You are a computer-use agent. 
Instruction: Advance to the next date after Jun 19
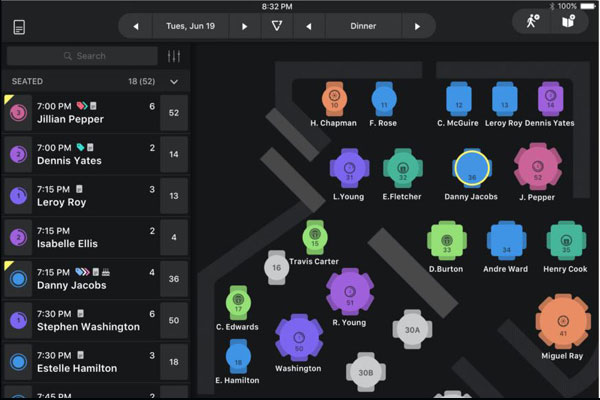point(244,26)
